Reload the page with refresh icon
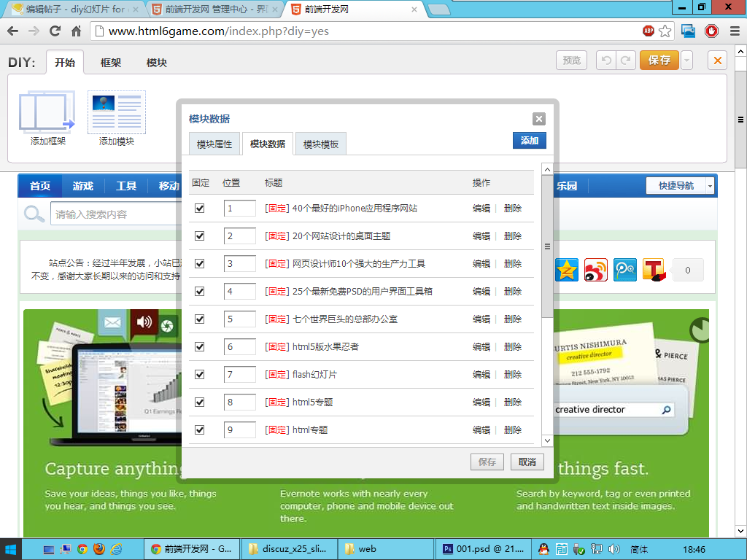 click(55, 31)
